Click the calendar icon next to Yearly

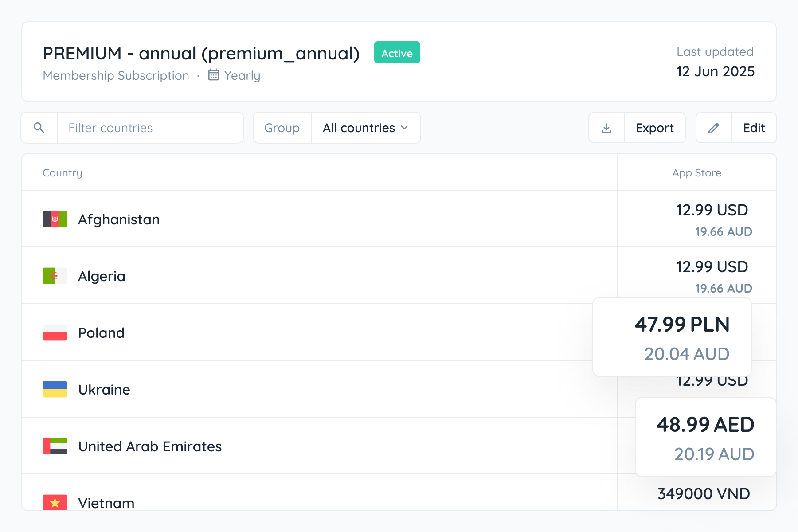[214, 75]
